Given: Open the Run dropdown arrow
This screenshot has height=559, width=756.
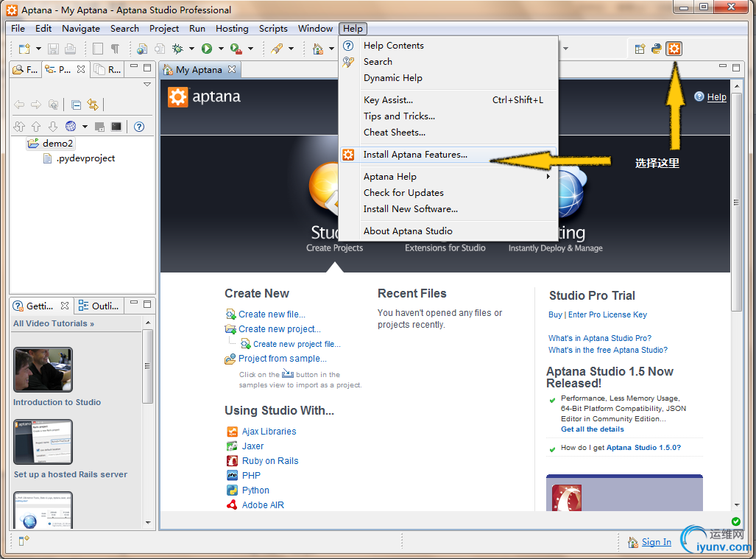Looking at the screenshot, I should click(x=221, y=49).
